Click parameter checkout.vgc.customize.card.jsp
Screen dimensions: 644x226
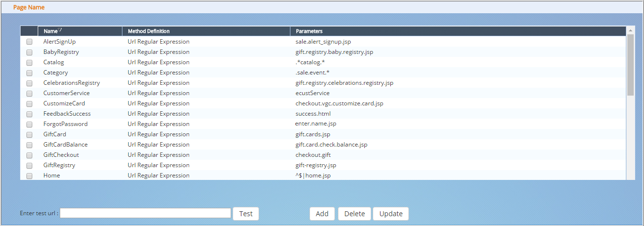tap(339, 103)
